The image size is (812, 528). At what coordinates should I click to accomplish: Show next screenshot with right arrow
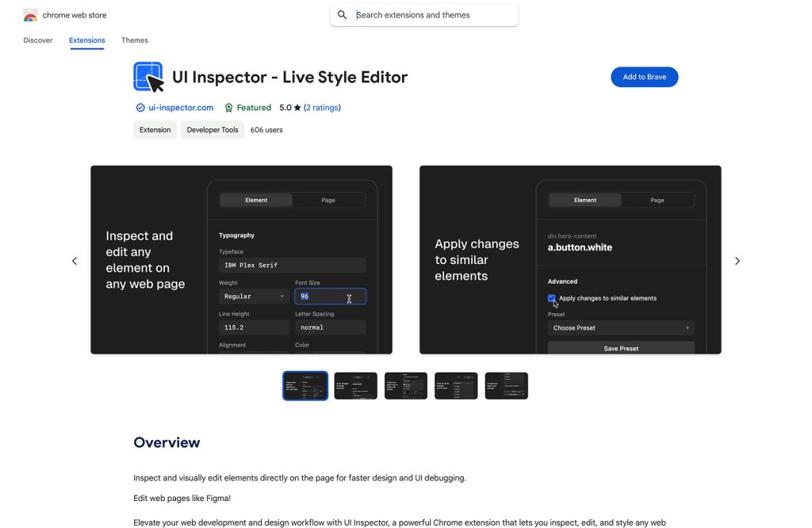[737, 261]
